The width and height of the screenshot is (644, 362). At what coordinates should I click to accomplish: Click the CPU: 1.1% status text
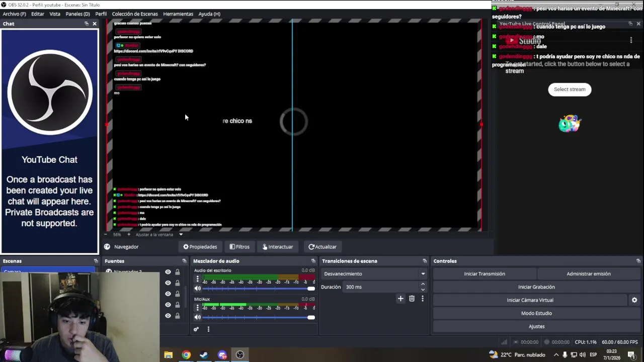point(586,342)
